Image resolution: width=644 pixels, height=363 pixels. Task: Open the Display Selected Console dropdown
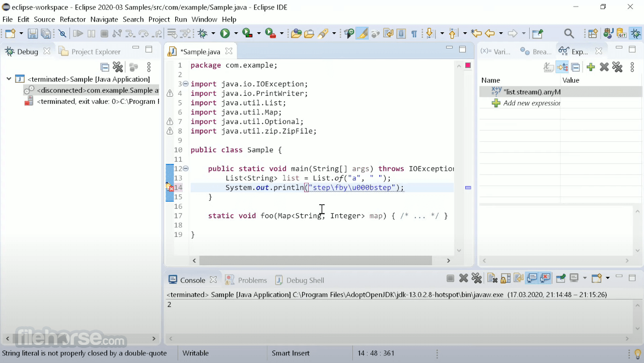coord(585,278)
